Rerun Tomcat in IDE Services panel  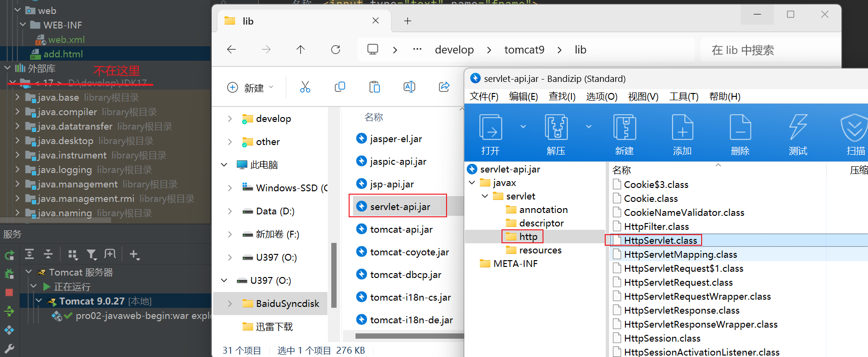(x=9, y=255)
